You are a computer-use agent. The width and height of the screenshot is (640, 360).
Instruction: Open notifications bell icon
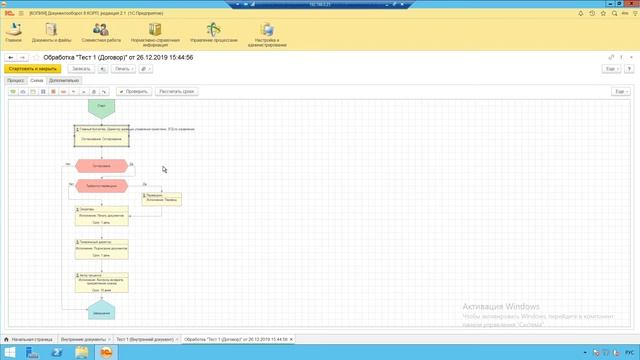click(581, 13)
